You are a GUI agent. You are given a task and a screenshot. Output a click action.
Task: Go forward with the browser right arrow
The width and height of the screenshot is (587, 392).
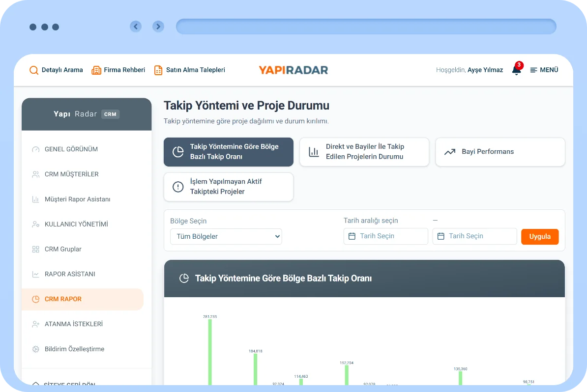158,27
